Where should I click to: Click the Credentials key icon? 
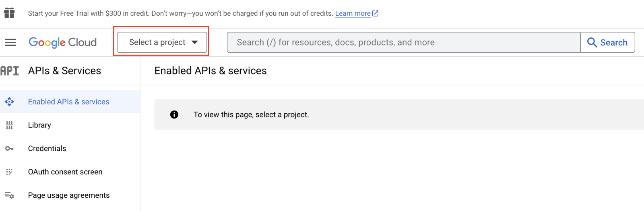[x=9, y=149]
